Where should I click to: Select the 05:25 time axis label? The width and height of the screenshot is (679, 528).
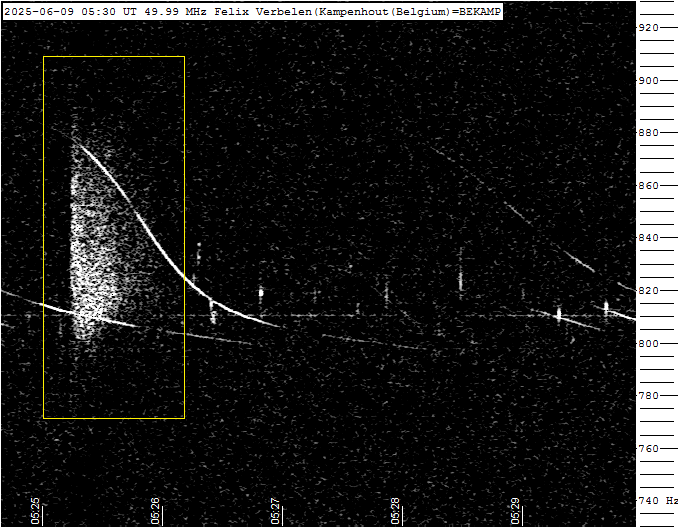(x=35, y=511)
